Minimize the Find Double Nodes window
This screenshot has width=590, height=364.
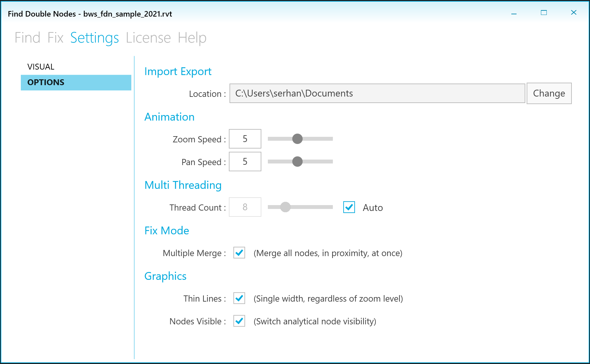(x=514, y=13)
